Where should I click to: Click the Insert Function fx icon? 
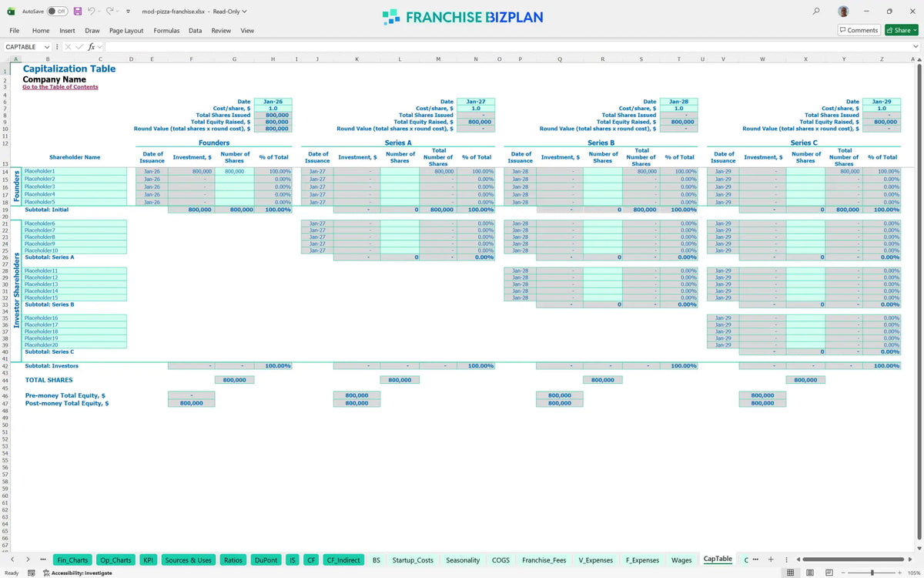click(91, 46)
